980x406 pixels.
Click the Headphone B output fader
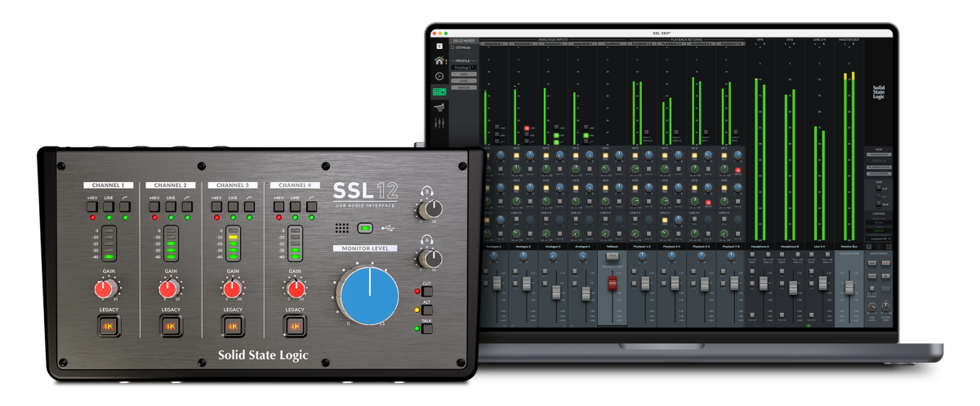(x=793, y=288)
